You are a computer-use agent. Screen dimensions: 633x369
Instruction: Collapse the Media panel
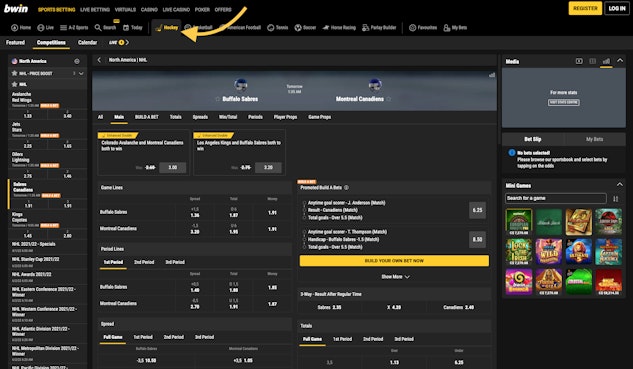pyautogui.click(x=620, y=61)
